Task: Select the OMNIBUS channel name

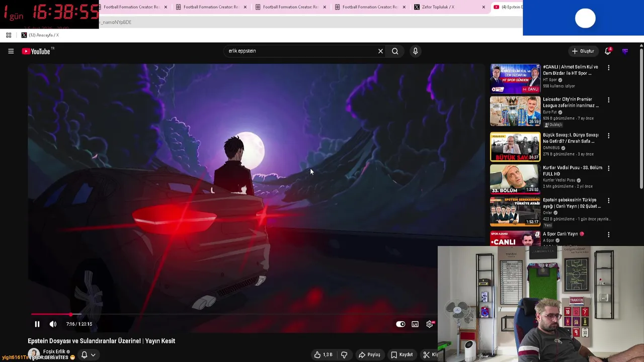Action: point(551,148)
